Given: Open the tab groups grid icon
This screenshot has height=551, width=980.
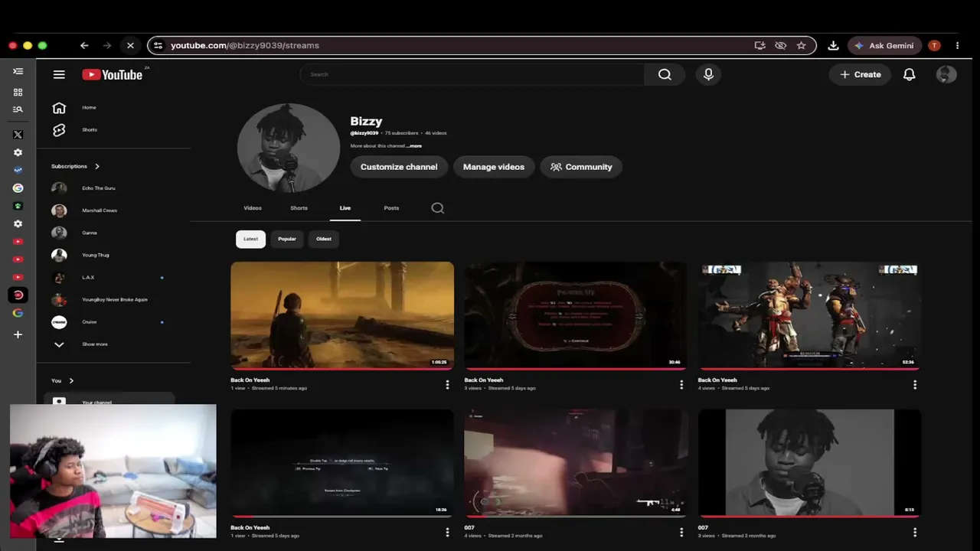Looking at the screenshot, I should pyautogui.click(x=18, y=92).
